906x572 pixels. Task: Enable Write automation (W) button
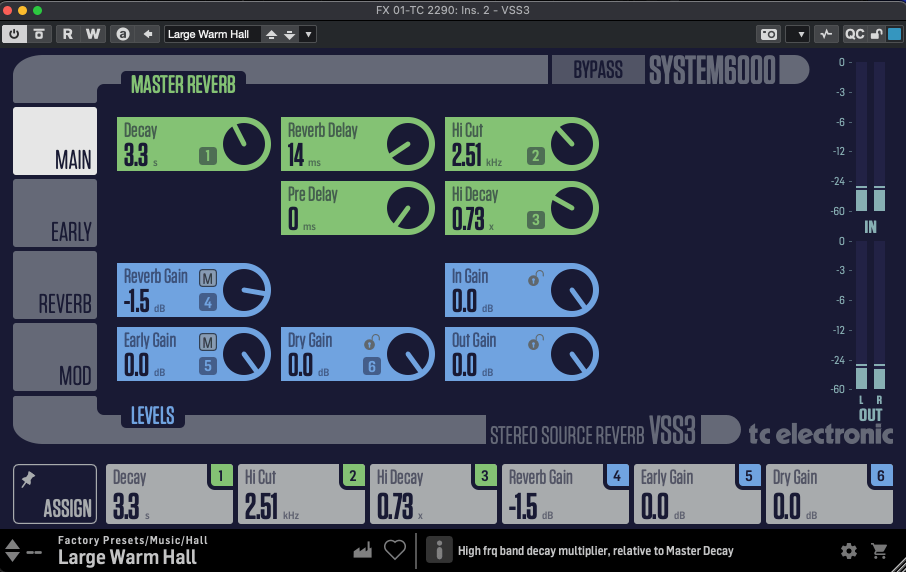92,33
